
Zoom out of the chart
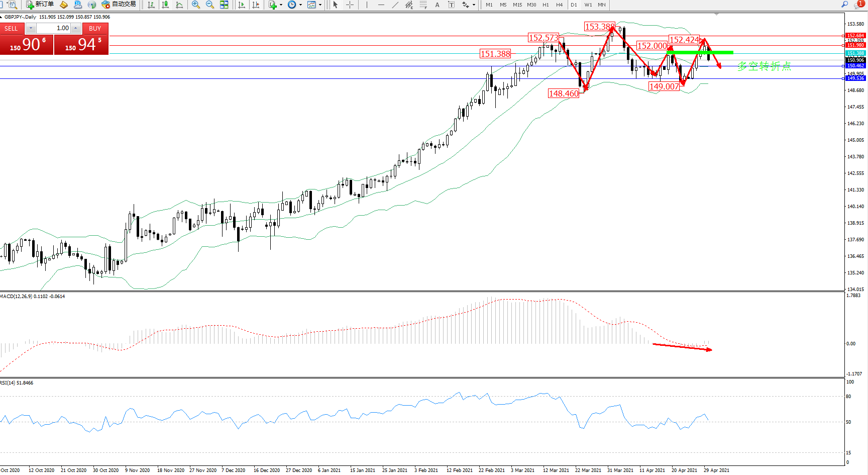pyautogui.click(x=210, y=5)
